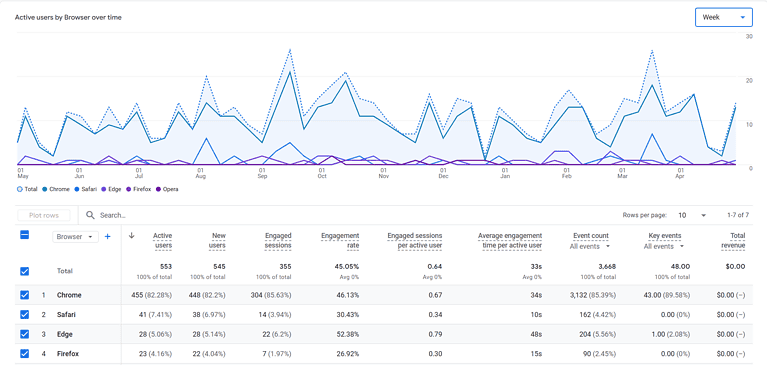The width and height of the screenshot is (767, 365).
Task: Click the 01 Sep axis label
Action: 262,173
